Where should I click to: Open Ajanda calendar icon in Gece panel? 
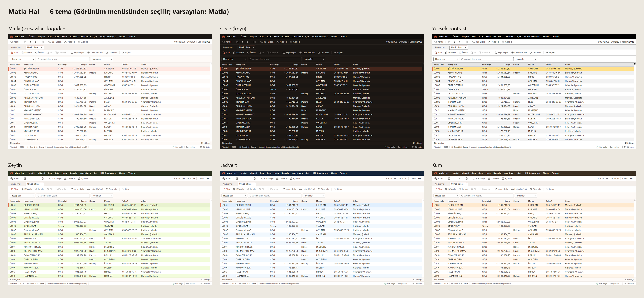[x=291, y=42]
